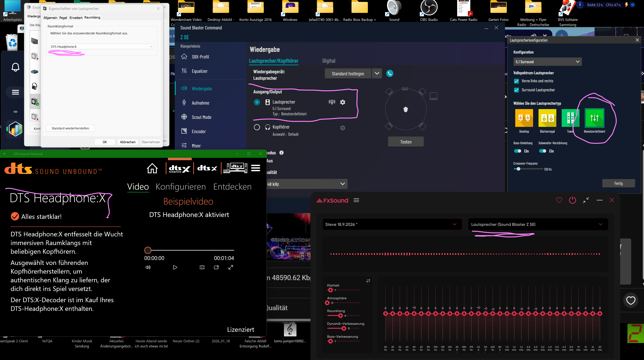This screenshot has width=644, height=360.
Task: Open the Entdecken tab in DTS
Action: (x=232, y=187)
